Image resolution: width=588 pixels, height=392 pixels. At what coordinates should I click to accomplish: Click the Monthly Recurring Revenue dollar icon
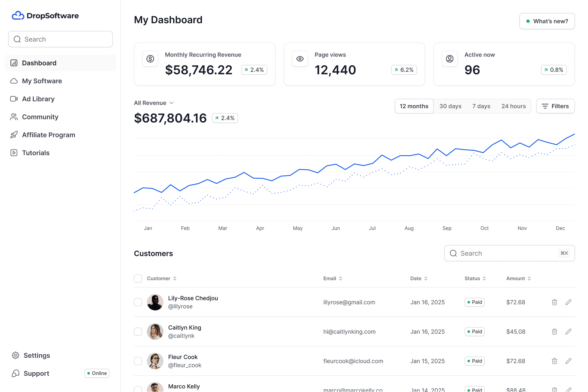click(150, 59)
